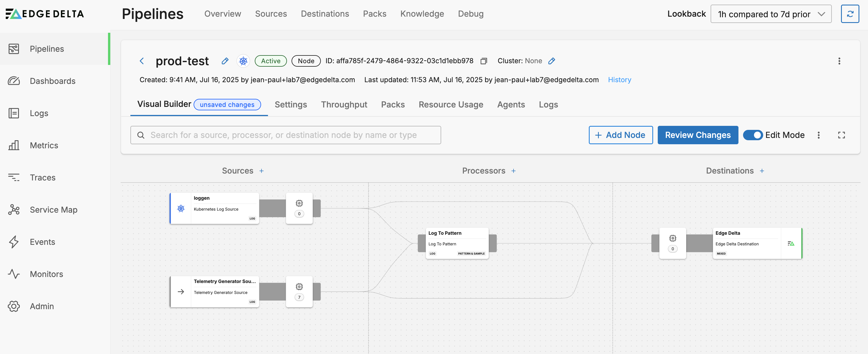The image size is (868, 354).
Task: Open the loggen processor node showing 0
Action: click(x=299, y=208)
